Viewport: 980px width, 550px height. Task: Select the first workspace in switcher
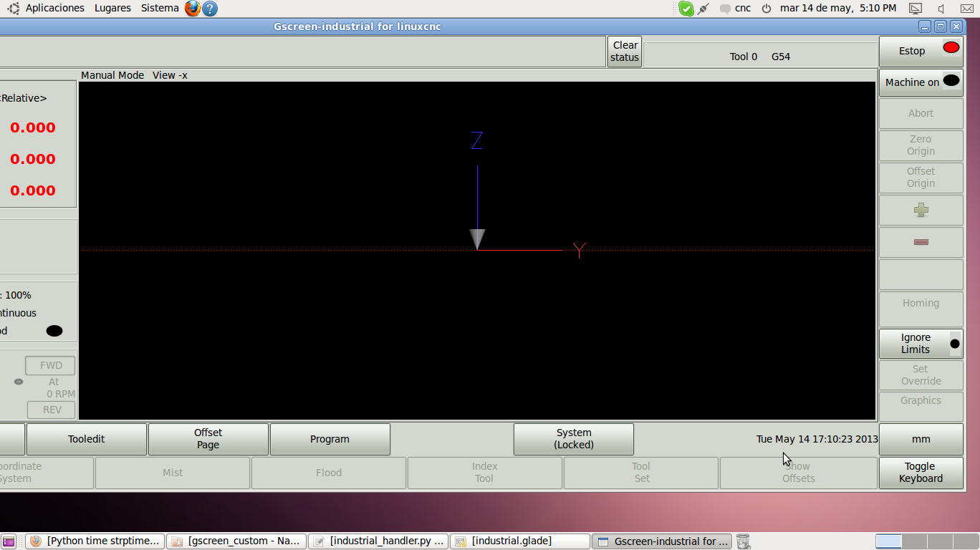888,541
